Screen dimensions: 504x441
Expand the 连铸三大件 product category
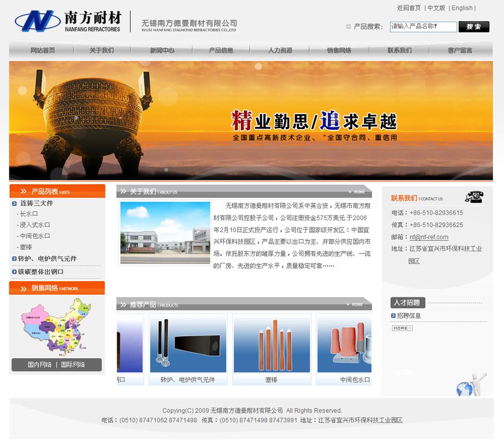tap(36, 203)
